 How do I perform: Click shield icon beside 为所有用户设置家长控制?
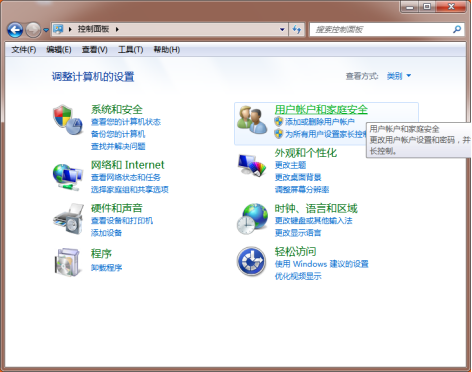click(x=279, y=134)
